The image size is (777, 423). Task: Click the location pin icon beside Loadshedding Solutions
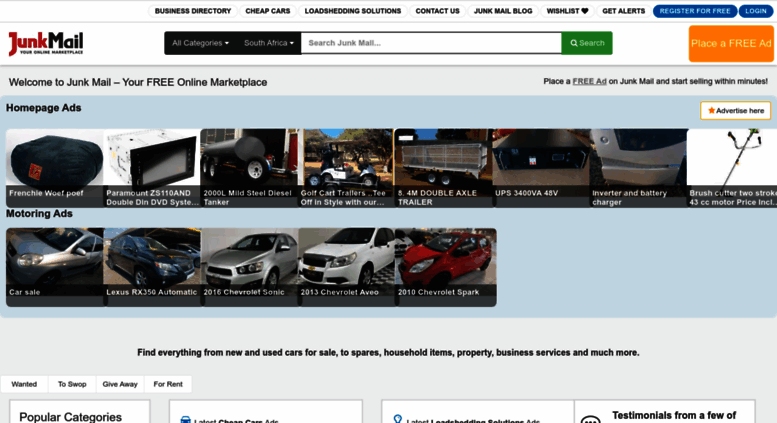[397, 419]
